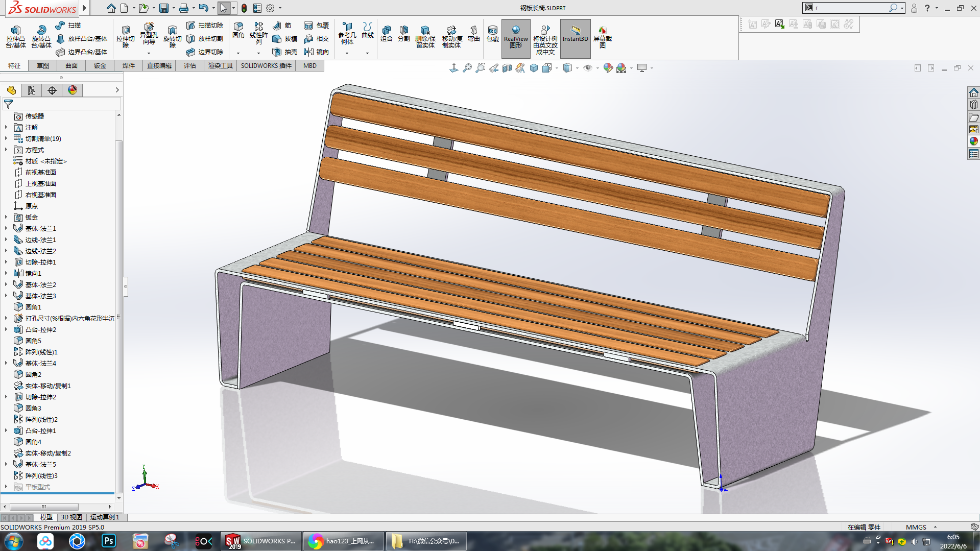Open the Windows Start button
This screenshot has width=980, height=551.
click(x=14, y=541)
